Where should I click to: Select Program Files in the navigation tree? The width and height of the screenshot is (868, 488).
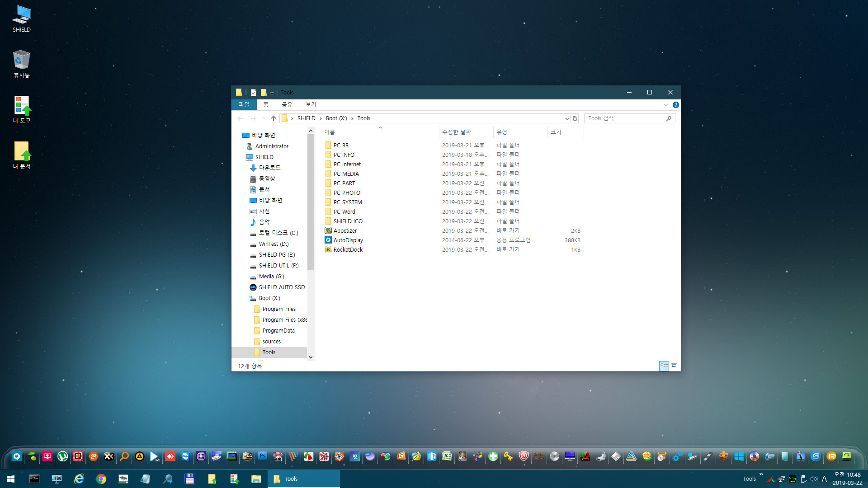(x=279, y=309)
